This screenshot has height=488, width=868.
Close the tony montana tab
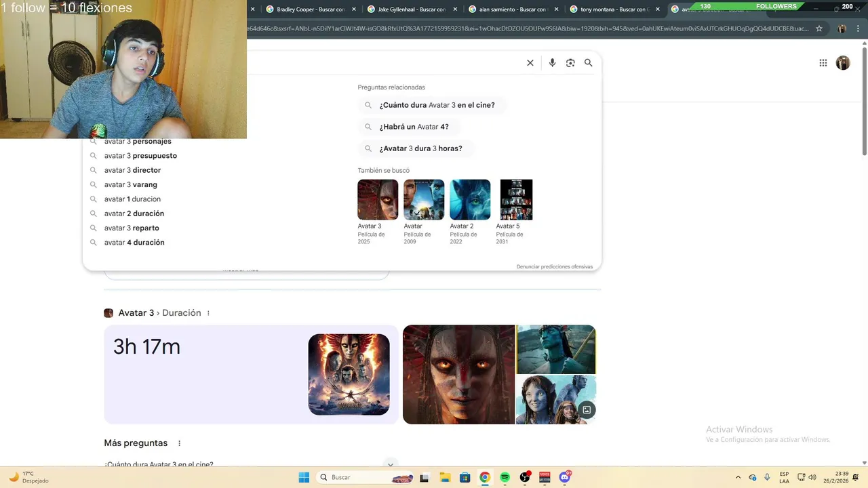coord(657,9)
